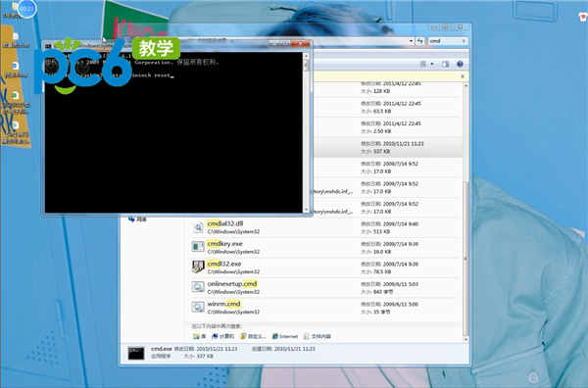
Task: Toggle the preview pane icon
Action: (445, 64)
